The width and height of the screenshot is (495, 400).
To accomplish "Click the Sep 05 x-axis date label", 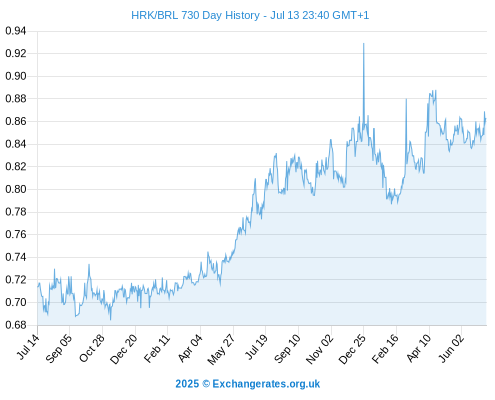I will click(x=59, y=348).
